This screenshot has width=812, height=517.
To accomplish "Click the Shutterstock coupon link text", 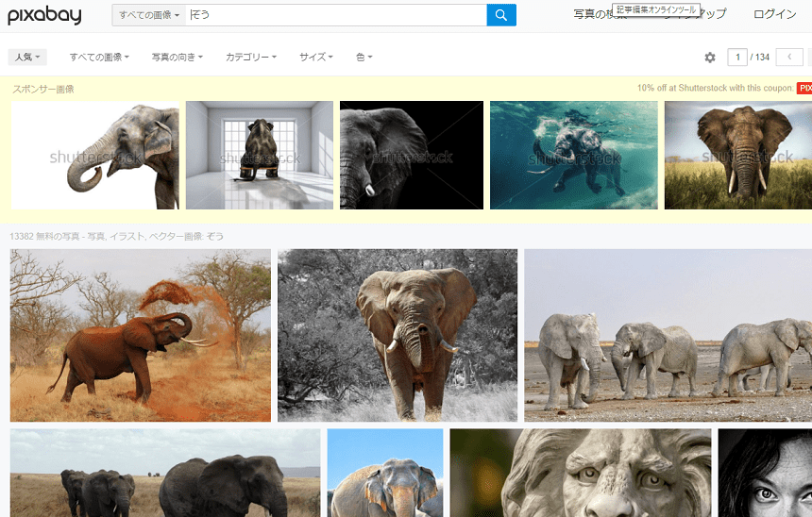I will tap(715, 88).
